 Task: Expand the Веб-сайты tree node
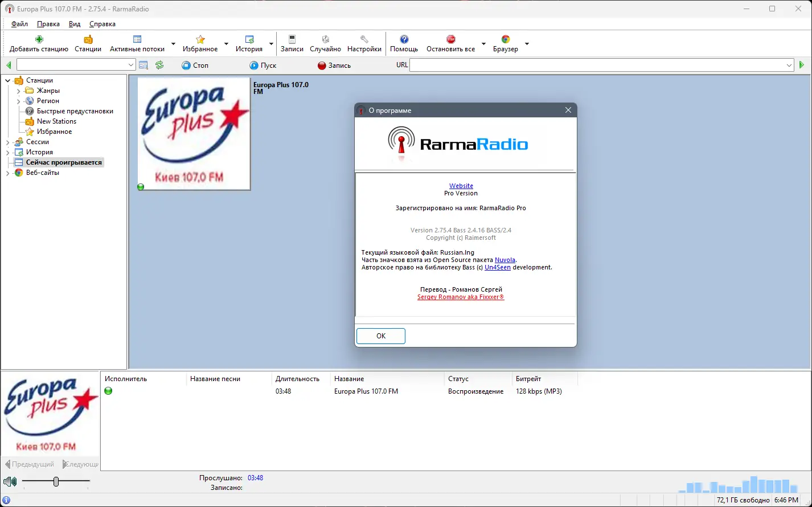tap(8, 173)
